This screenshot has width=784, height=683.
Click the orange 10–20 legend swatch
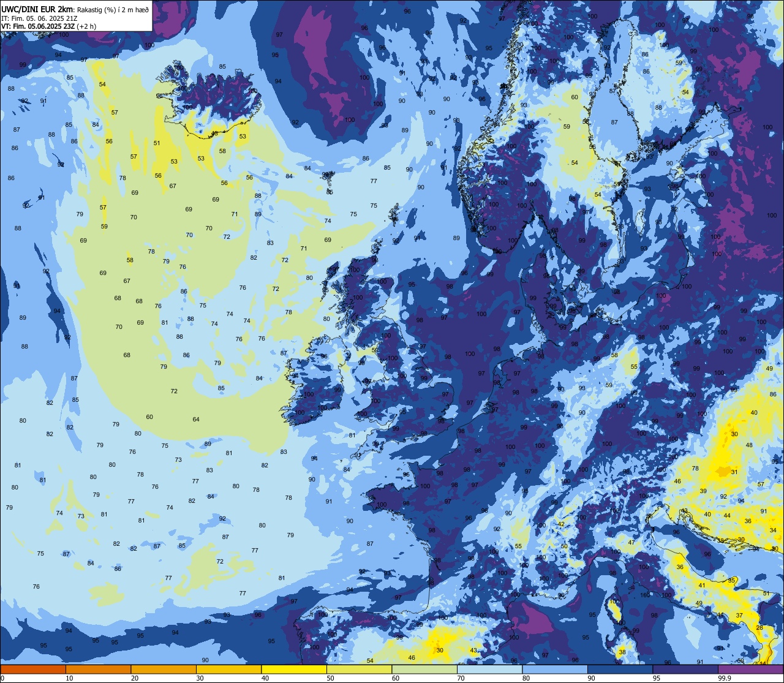tap(98, 669)
